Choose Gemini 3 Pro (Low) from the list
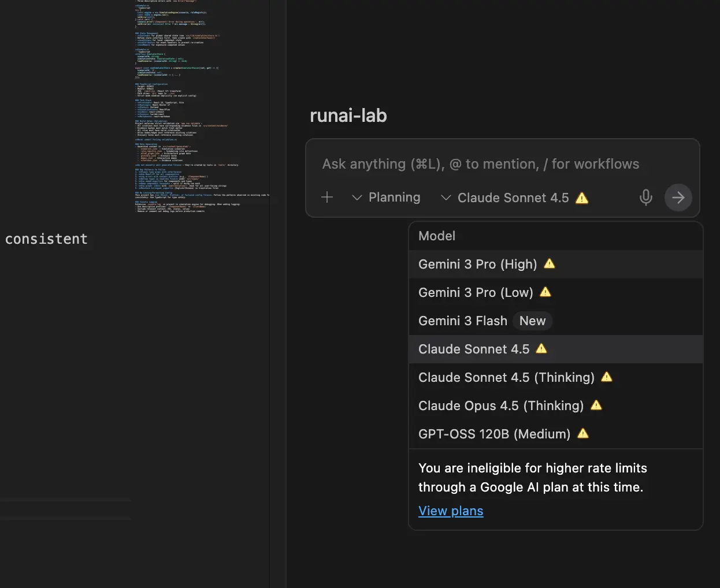Viewport: 720px width, 588px height. coord(476,293)
